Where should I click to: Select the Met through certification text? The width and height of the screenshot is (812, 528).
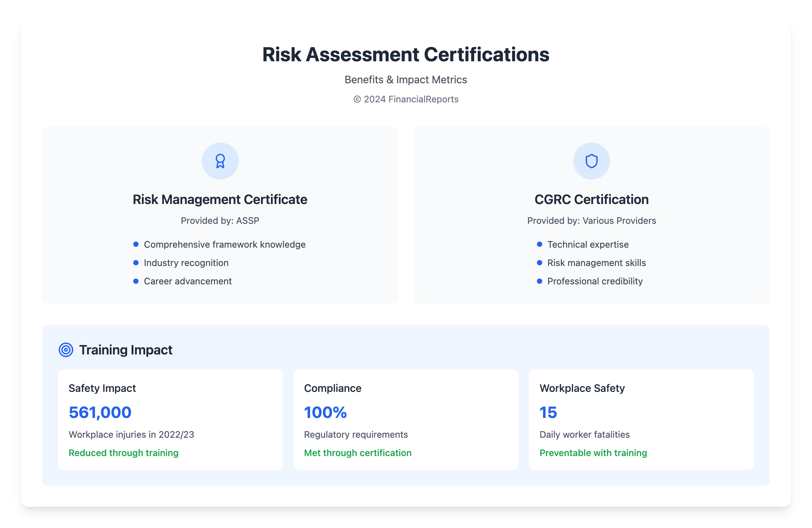pyautogui.click(x=358, y=453)
